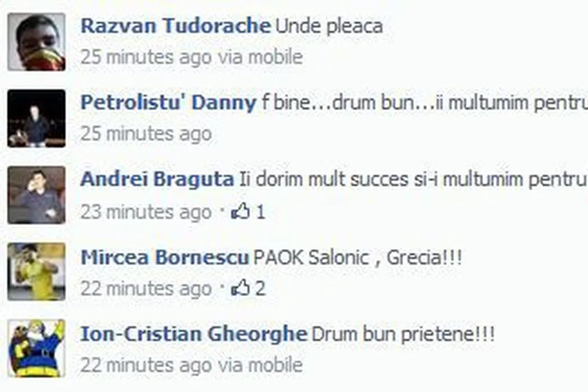588x392 pixels.
Task: Visit Petrolistu' Danny's profile name link
Action: coord(169,103)
